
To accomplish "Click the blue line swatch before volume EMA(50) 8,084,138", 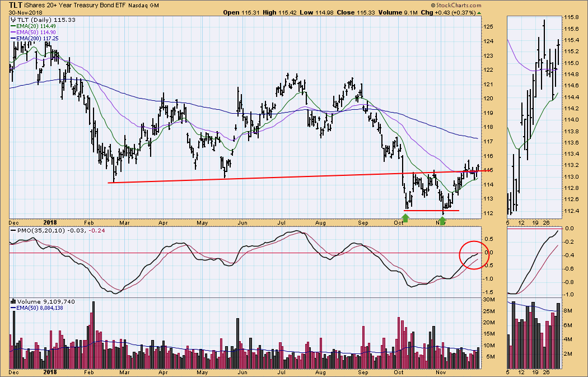I will [13, 308].
